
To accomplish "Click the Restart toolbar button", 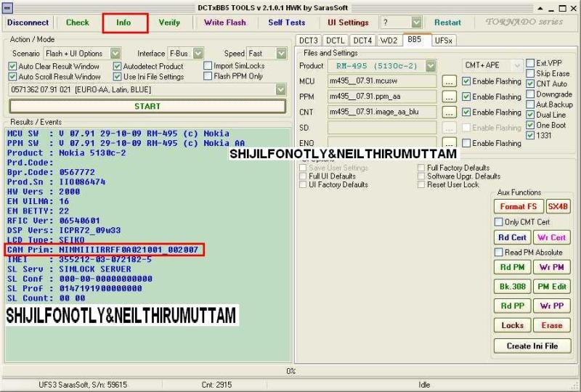I will click(447, 23).
